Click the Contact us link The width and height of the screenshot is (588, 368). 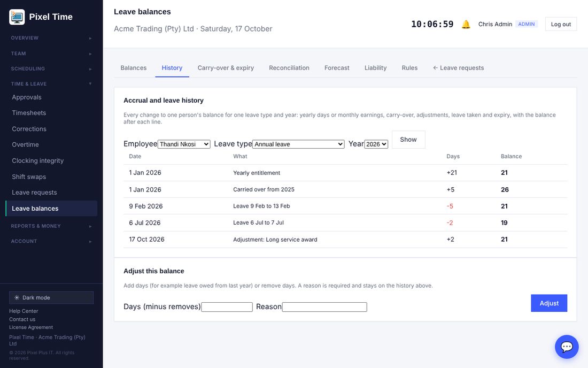coord(22,319)
